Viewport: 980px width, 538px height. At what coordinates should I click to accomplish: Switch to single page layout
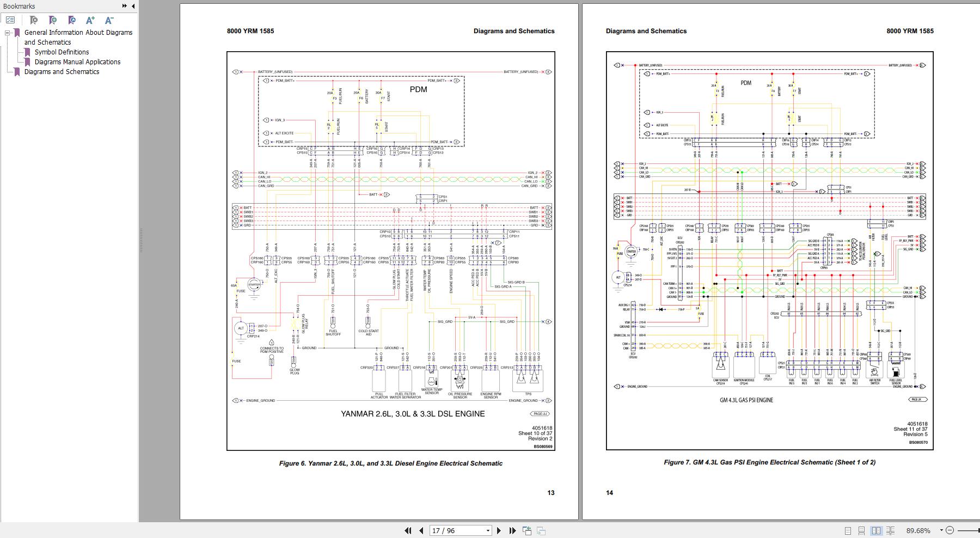848,530
